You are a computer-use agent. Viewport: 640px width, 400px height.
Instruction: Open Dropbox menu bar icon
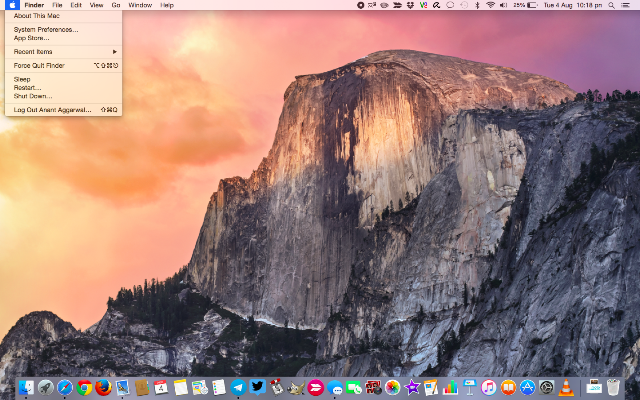pyautogui.click(x=410, y=5)
